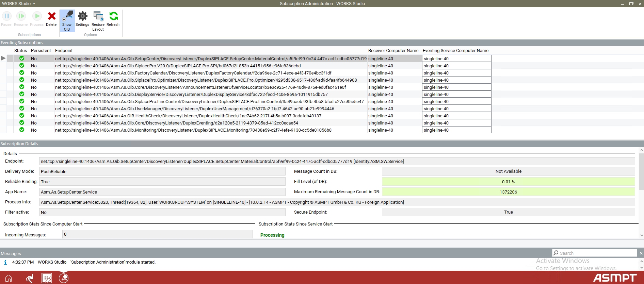The image size is (644, 284).
Task: Click the Eventing Service Computer Name cell for the Monitoring row
Action: coord(456,130)
